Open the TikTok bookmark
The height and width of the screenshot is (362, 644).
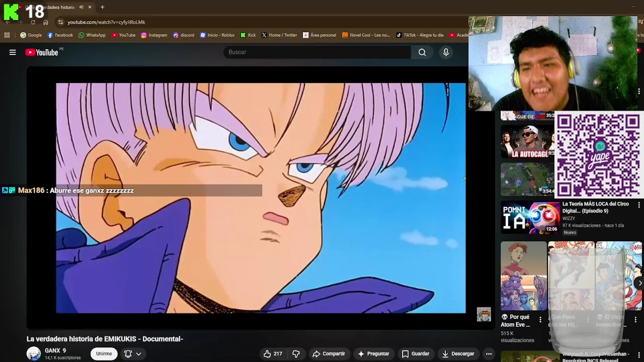click(420, 35)
